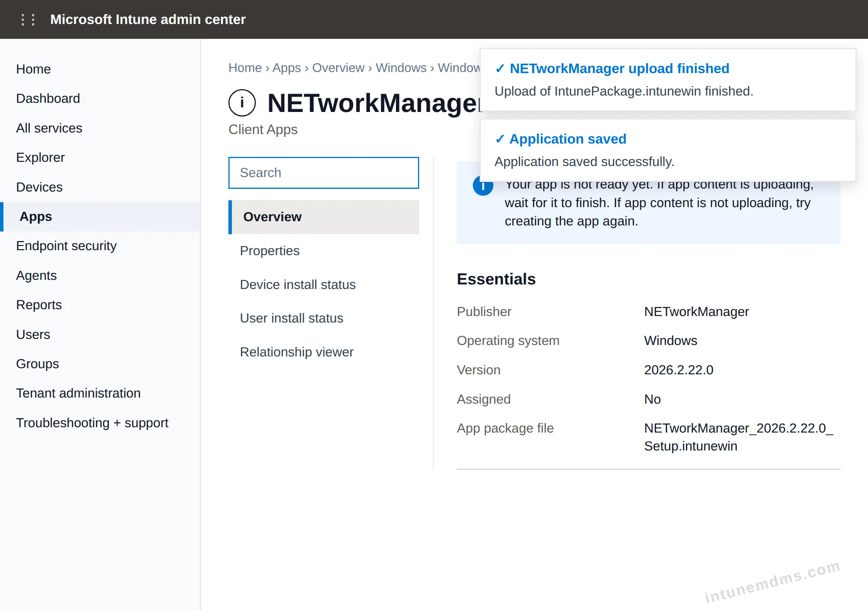This screenshot has width=868, height=610.
Task: Click the Essentials section heading
Action: coord(496,279)
